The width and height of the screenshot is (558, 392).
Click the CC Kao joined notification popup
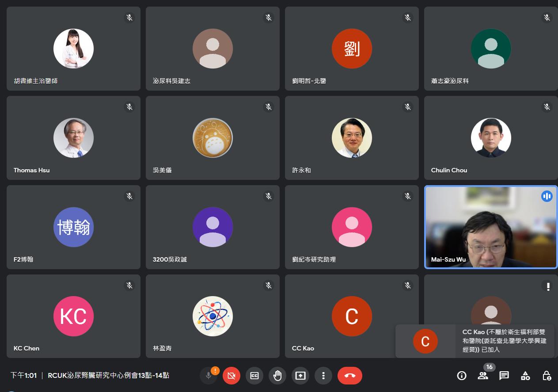click(x=475, y=341)
